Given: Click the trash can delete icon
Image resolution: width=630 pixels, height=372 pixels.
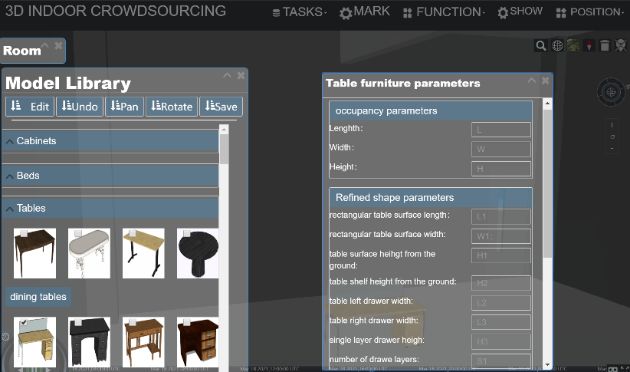Looking at the screenshot, I should 605,46.
